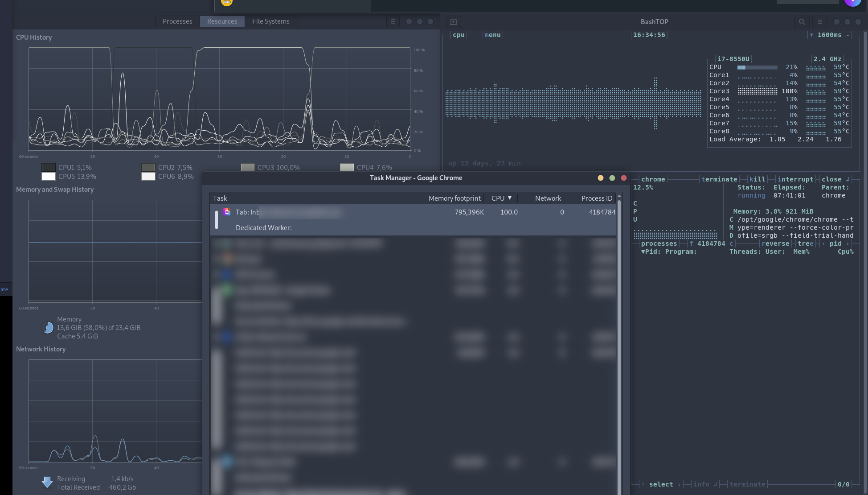Click the CPU2 color swatch
This screenshot has width=868, height=495.
[x=148, y=167]
